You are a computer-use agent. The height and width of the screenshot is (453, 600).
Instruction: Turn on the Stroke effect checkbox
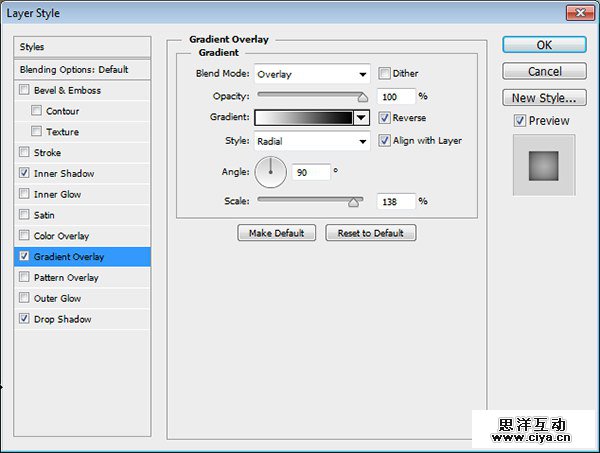click(24, 153)
